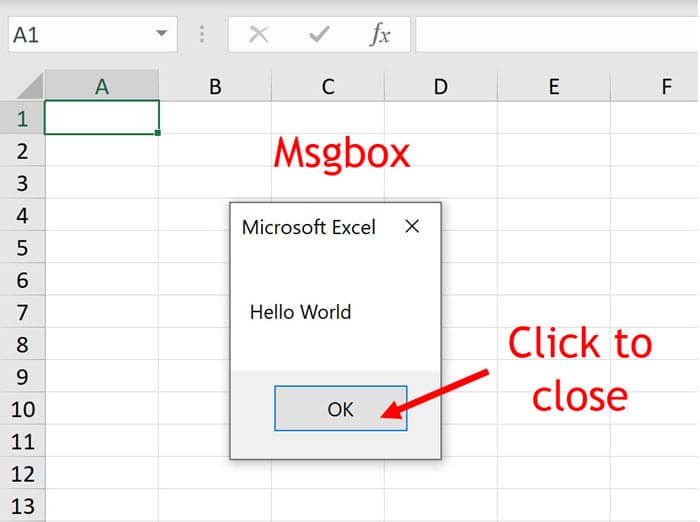Click the 'Hello World' message text
Viewport: 700px width, 522px height.
tap(300, 312)
